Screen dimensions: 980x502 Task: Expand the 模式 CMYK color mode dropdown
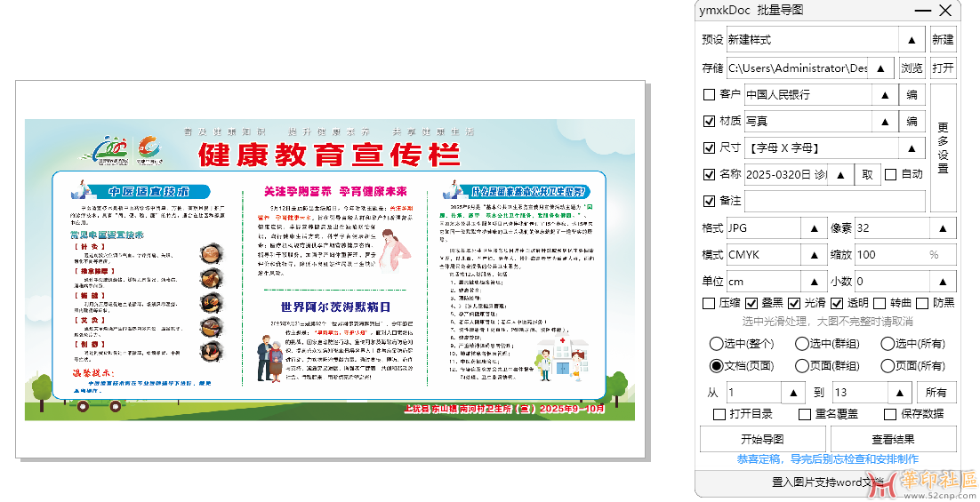point(814,255)
